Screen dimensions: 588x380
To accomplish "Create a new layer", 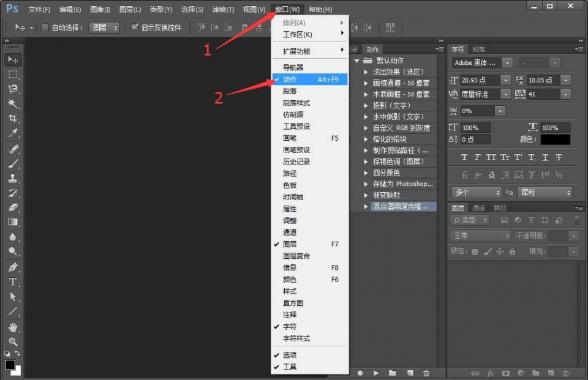I will point(550,373).
